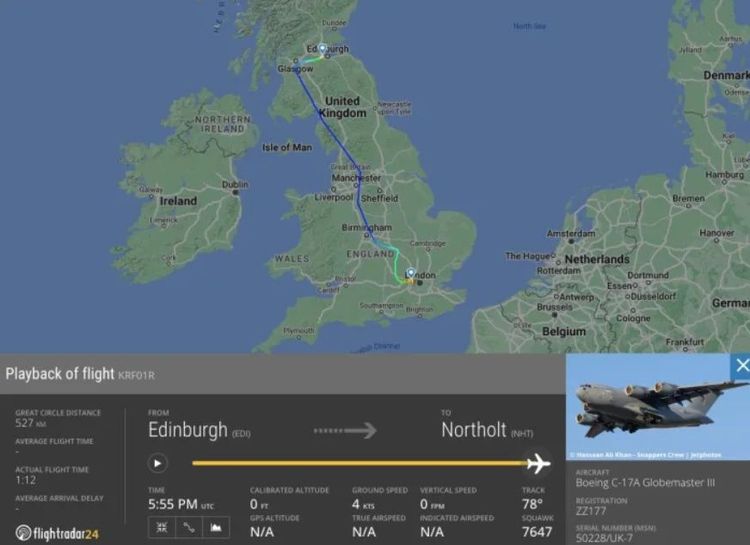Click the flight route path icon
This screenshot has height=545, width=750.
[x=189, y=527]
